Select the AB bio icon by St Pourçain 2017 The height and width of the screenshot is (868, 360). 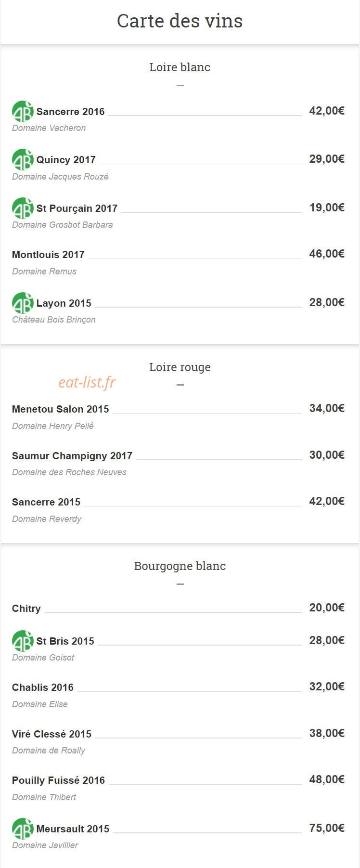click(23, 208)
